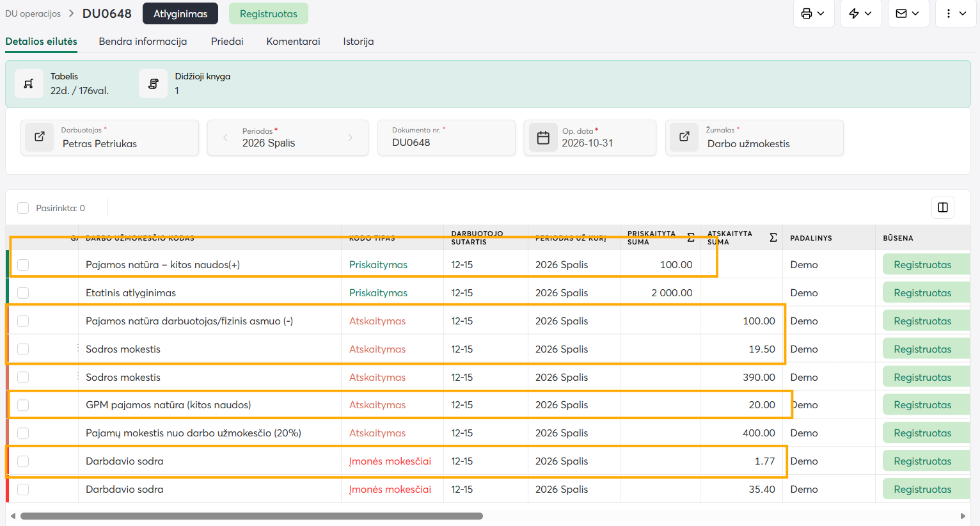The height and width of the screenshot is (526, 980).
Task: Click sum icon in Priskaityta suma column
Action: (691, 237)
